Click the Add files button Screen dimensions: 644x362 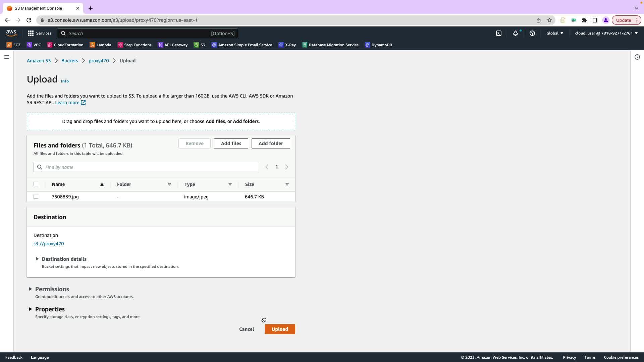pyautogui.click(x=231, y=143)
